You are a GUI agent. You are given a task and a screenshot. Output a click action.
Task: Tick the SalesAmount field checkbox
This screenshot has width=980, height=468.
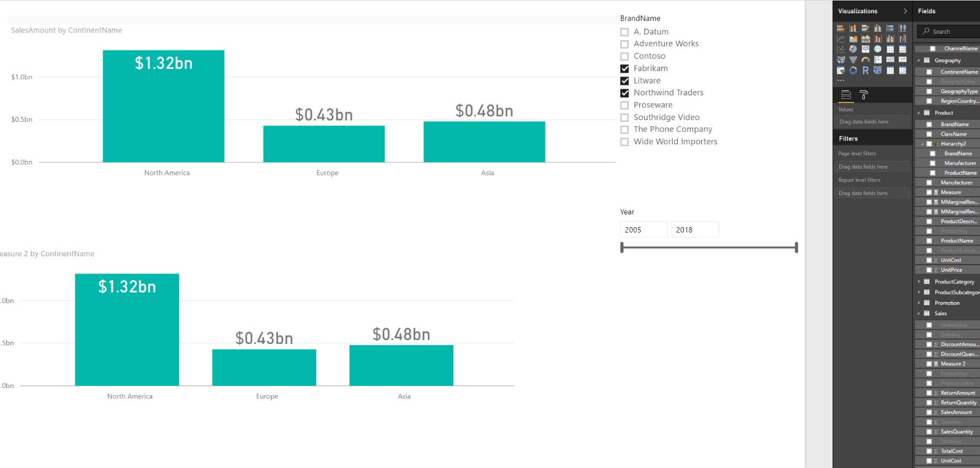929,412
